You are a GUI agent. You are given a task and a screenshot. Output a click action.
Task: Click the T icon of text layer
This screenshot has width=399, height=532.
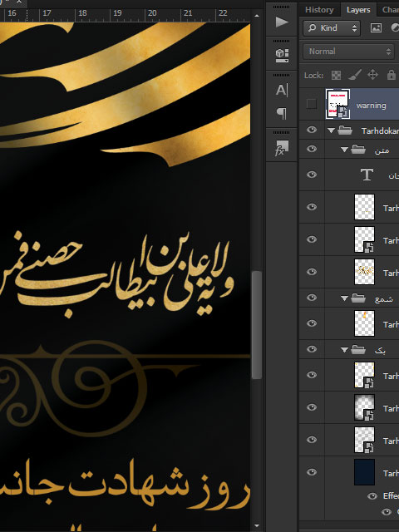point(367,175)
